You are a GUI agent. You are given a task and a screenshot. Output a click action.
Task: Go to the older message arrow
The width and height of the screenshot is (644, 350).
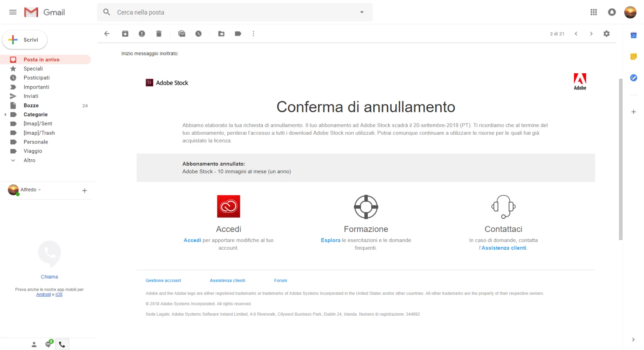point(591,34)
